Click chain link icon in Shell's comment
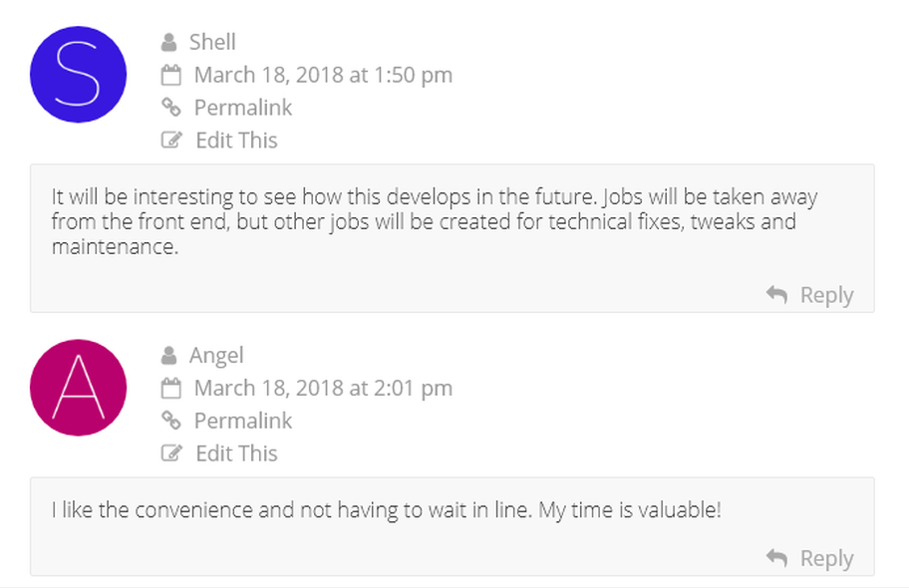 (171, 108)
